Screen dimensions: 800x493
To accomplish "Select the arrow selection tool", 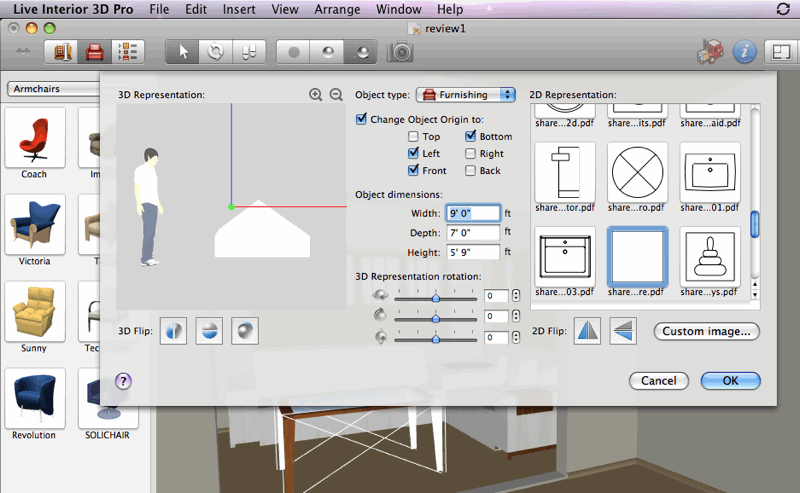I will 183,52.
